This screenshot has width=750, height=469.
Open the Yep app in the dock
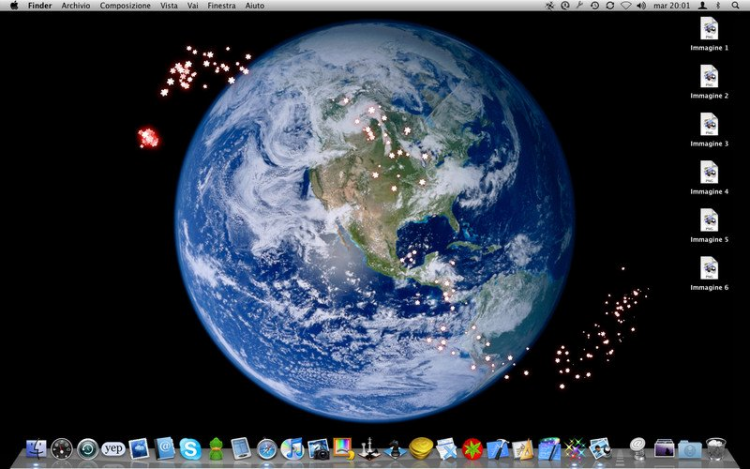[113, 448]
